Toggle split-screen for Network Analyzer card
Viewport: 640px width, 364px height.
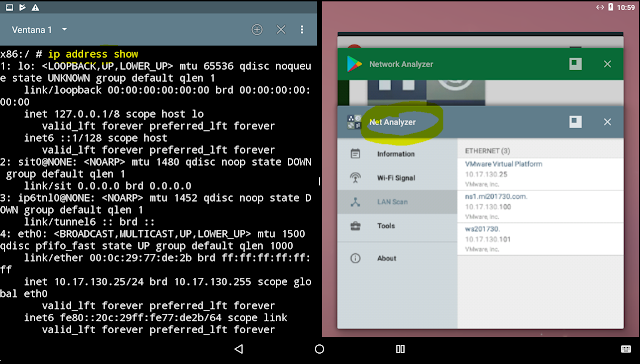[x=576, y=64]
